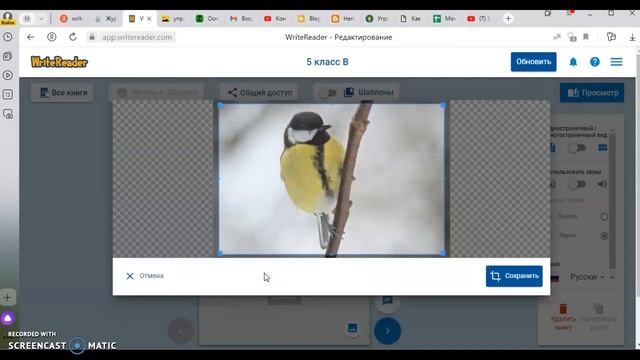640x360 pixels.
Task: Switch to the Blog tab
Action: [x=309, y=19]
